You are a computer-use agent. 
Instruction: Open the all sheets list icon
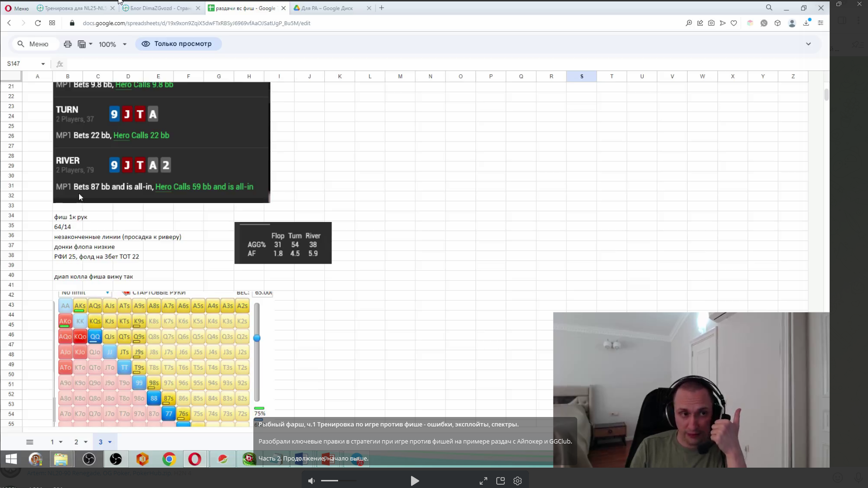(x=30, y=442)
